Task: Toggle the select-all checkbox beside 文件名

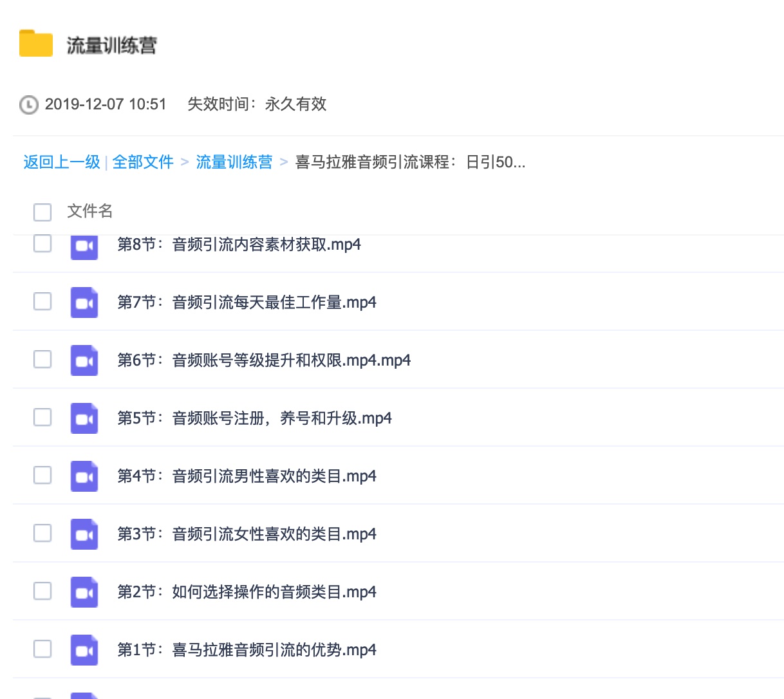Action: [42, 212]
